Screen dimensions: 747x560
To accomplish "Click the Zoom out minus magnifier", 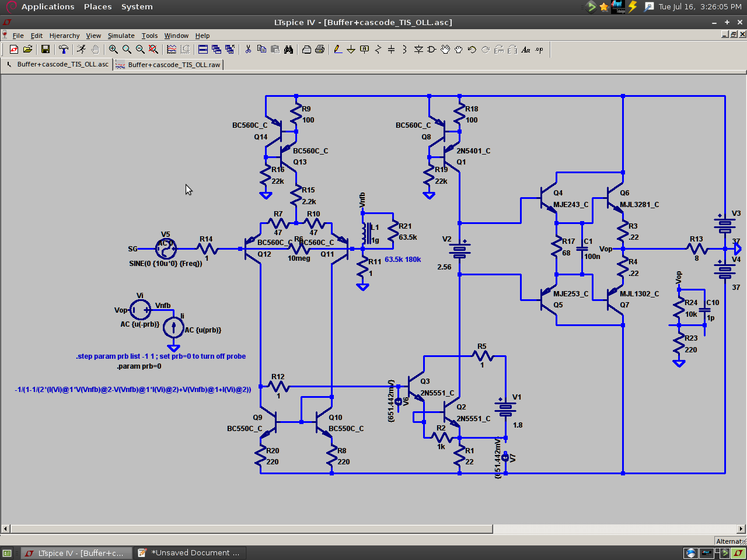I will click(140, 50).
